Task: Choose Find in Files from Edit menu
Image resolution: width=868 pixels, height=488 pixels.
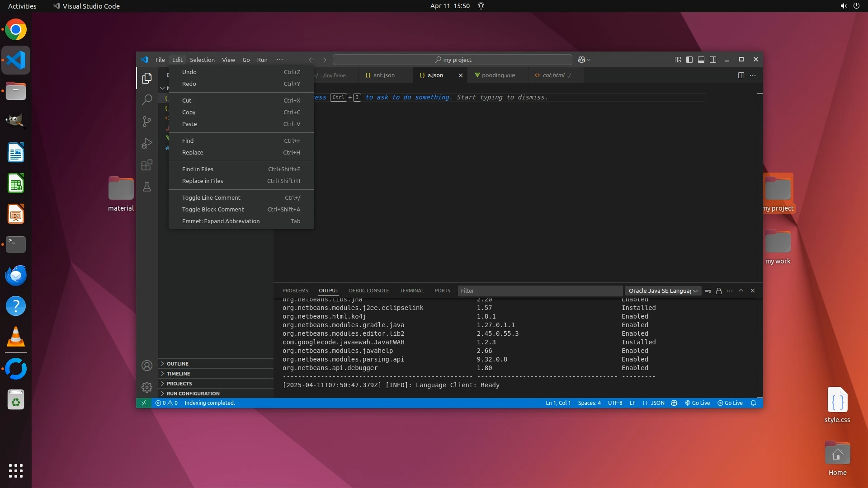Action: click(198, 169)
